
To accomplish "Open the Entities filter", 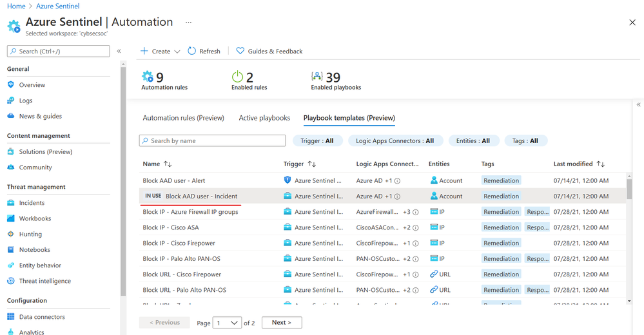I will click(x=474, y=141).
